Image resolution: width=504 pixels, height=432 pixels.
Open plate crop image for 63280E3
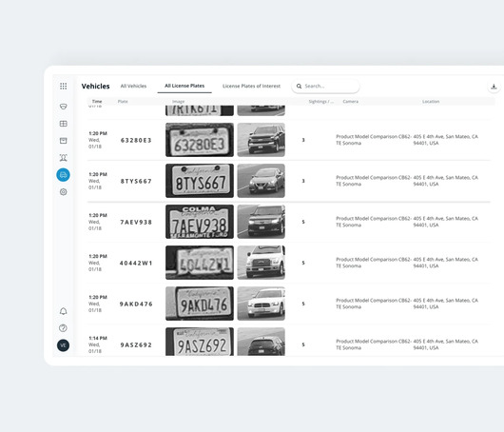pos(200,140)
